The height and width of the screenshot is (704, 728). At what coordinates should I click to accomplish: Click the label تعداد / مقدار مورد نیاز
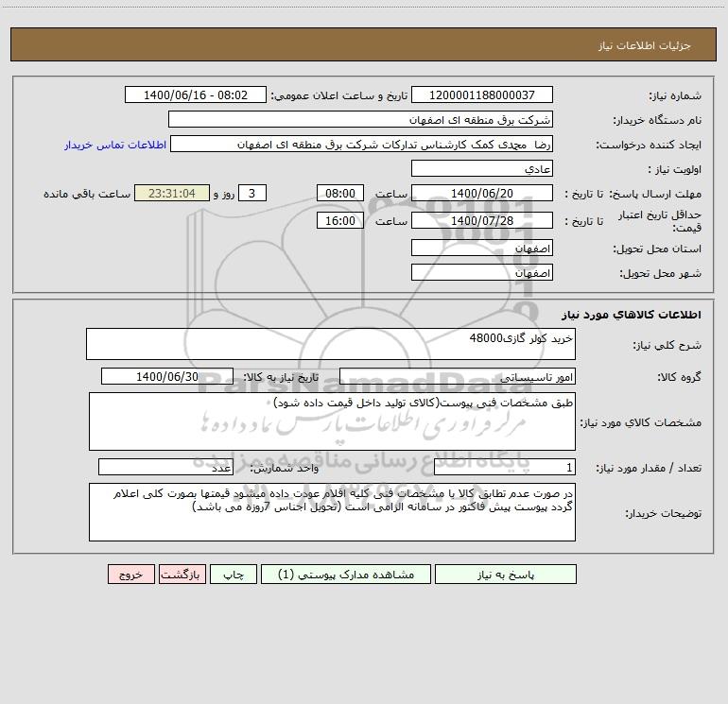pyautogui.click(x=649, y=468)
